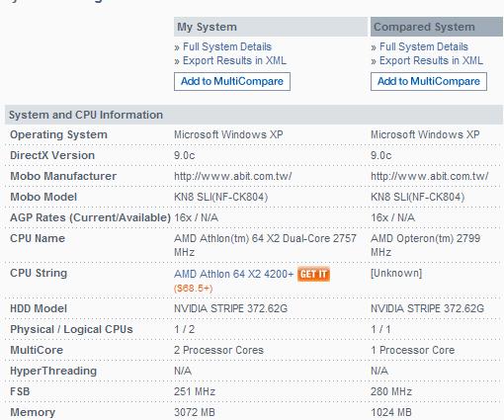
Task: Click AGP Rates (Current/Available) label
Action: coord(90,217)
